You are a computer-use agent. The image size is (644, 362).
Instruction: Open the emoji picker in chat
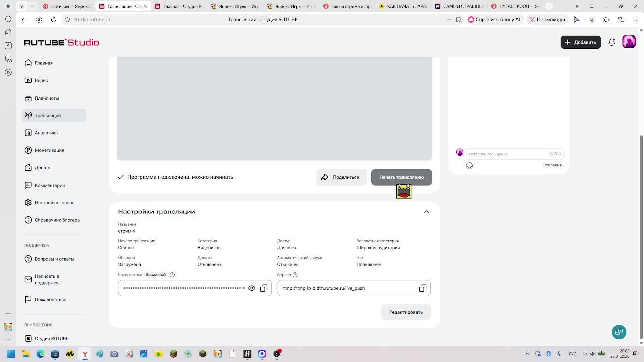(469, 166)
